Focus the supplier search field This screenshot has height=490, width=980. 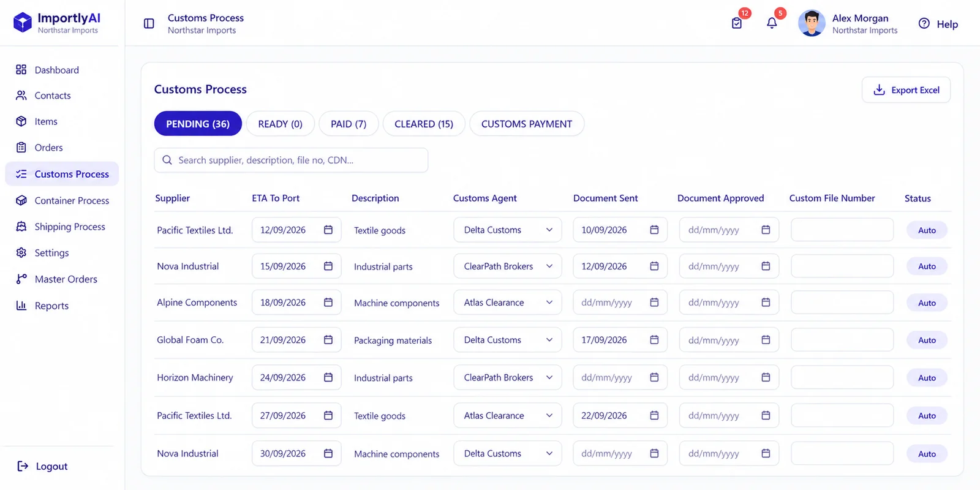291,160
